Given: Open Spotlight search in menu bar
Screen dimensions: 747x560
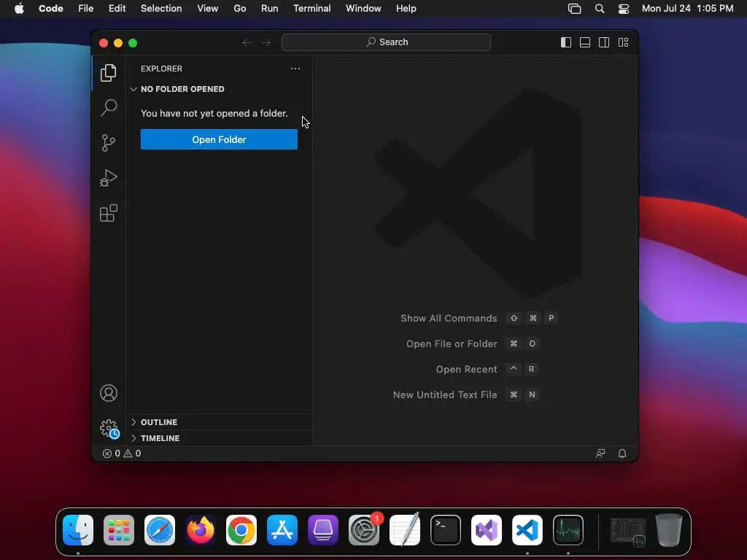Looking at the screenshot, I should (600, 9).
